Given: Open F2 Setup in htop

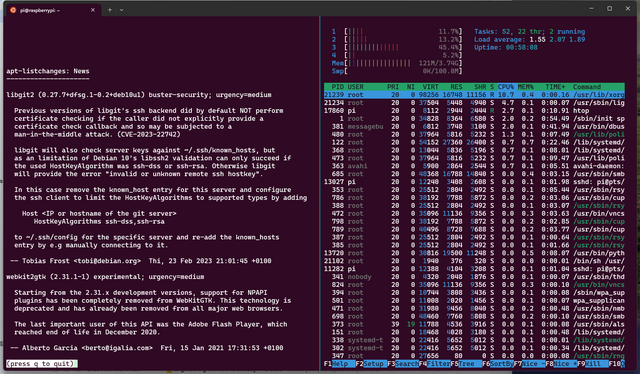Looking at the screenshot, I should (371, 363).
